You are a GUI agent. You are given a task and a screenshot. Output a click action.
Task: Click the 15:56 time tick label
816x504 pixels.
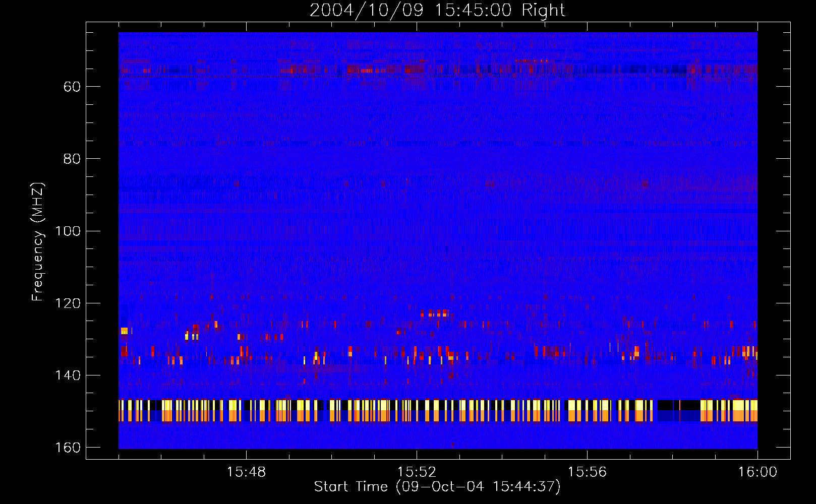(x=587, y=472)
